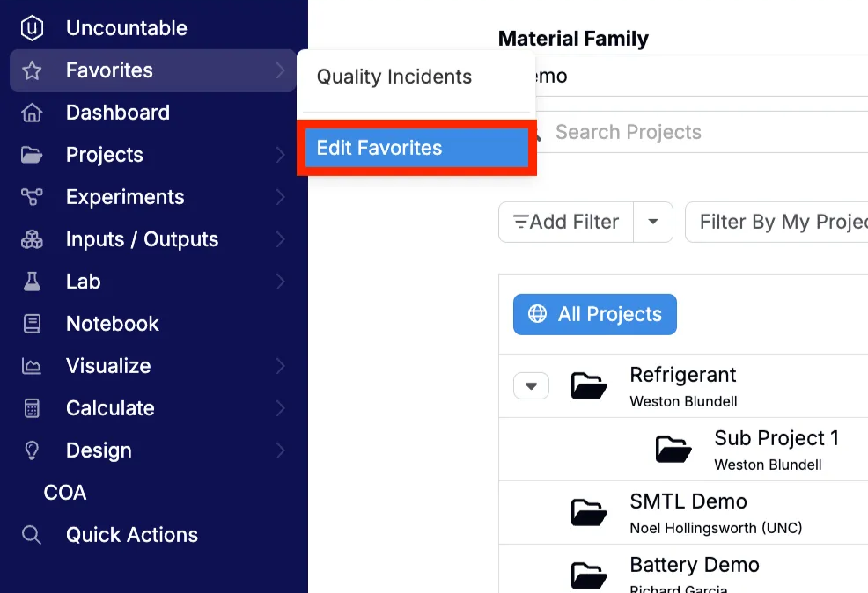The image size is (868, 593).
Task: Open the Sub Project 1 folder
Action: (673, 450)
